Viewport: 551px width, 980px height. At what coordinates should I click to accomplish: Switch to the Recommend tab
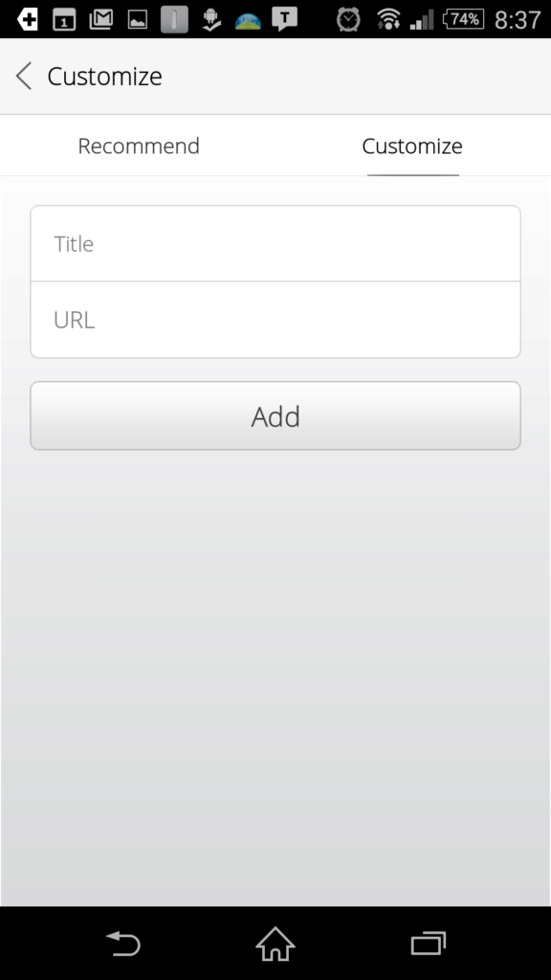point(139,145)
